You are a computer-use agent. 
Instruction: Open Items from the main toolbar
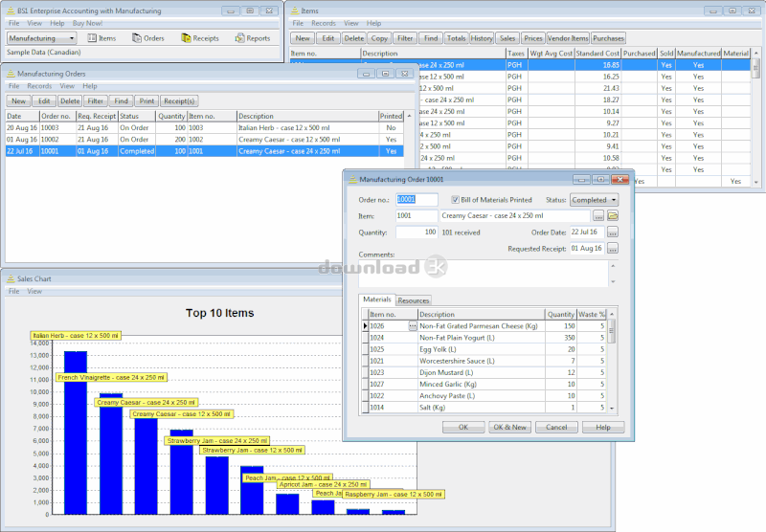101,38
